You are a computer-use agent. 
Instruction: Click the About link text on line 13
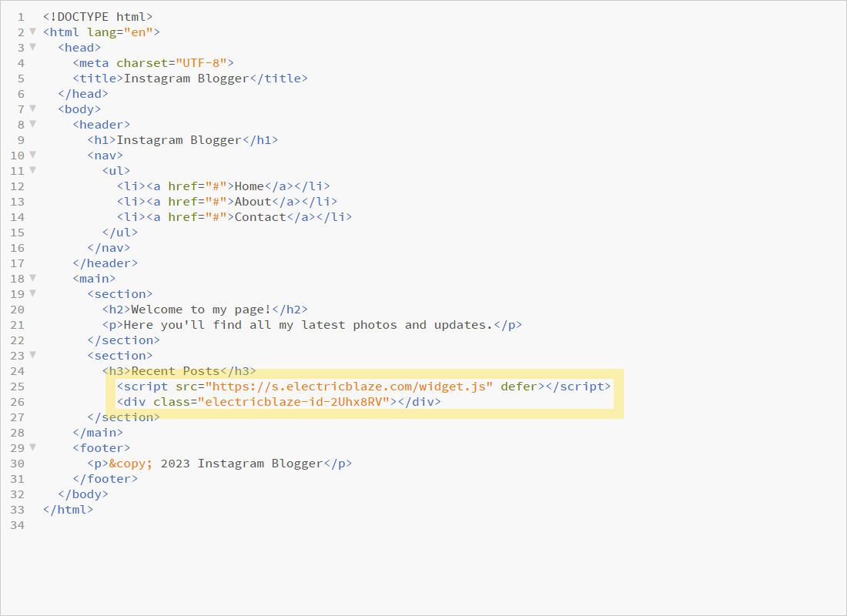click(x=253, y=202)
